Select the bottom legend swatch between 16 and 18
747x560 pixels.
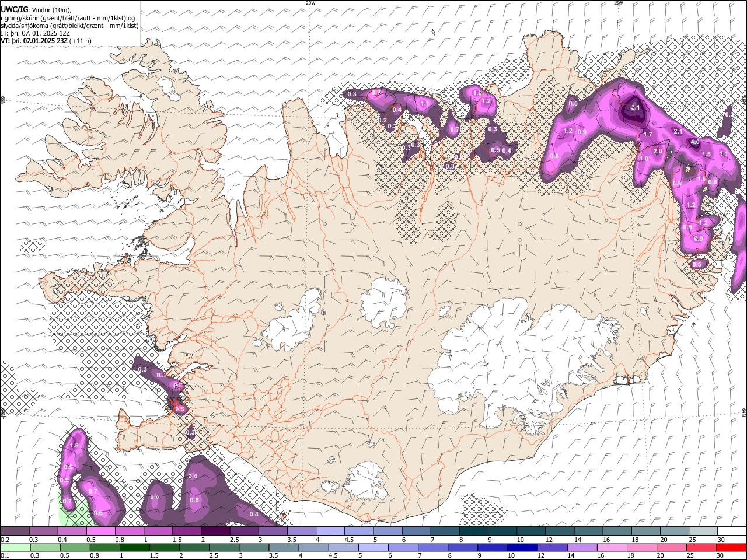click(x=612, y=548)
